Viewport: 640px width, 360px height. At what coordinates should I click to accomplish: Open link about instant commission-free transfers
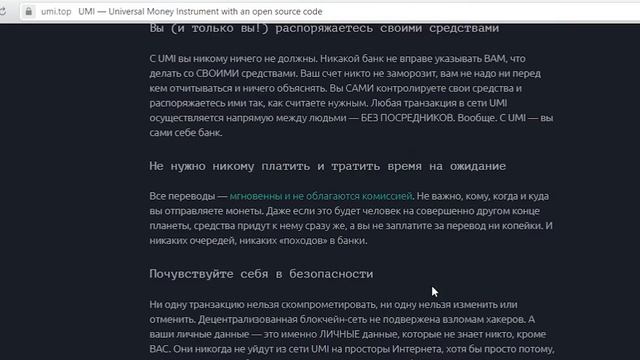321,196
